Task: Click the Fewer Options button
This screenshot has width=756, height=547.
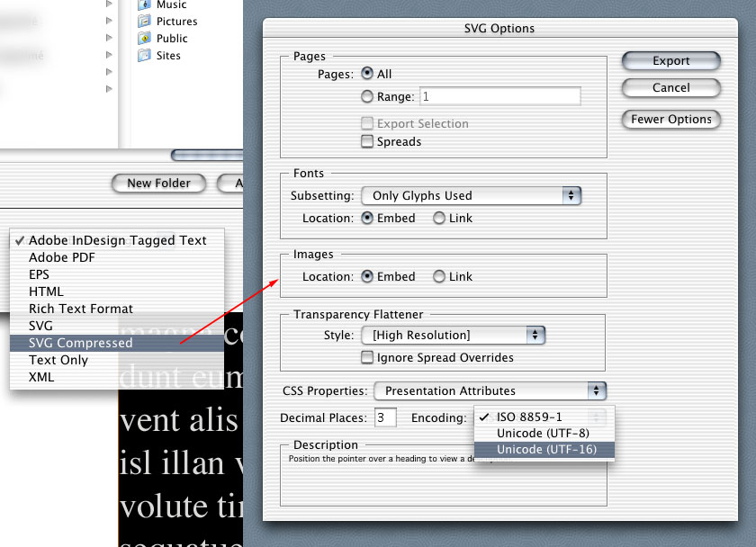Action: tap(671, 119)
